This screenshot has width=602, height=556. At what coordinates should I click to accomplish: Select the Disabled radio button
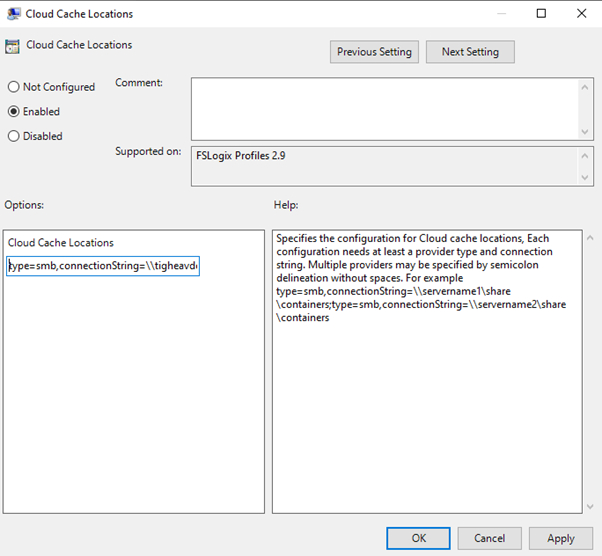[x=14, y=136]
